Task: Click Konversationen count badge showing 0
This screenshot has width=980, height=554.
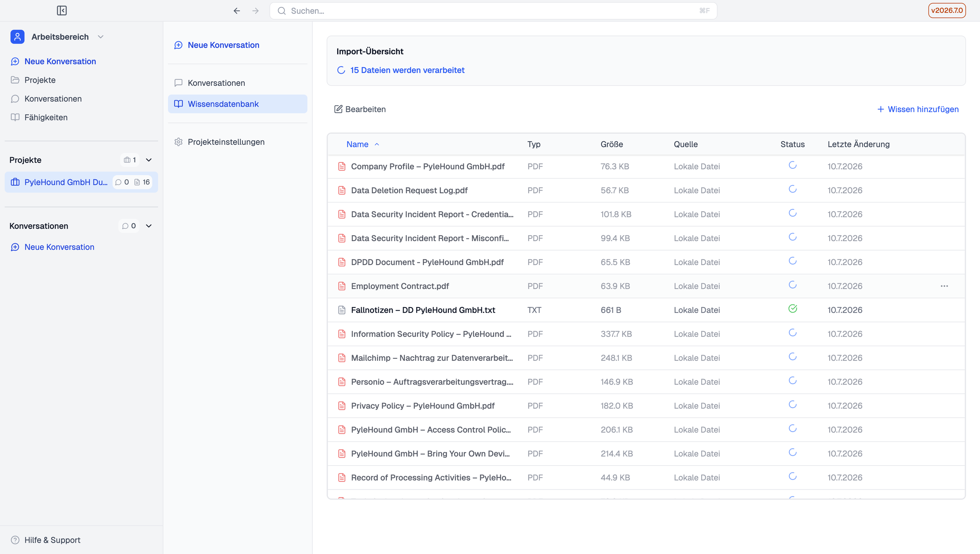Action: coord(129,226)
